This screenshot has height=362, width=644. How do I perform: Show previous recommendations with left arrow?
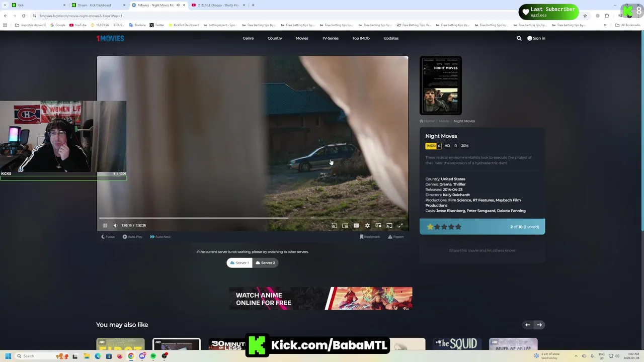tap(528, 325)
